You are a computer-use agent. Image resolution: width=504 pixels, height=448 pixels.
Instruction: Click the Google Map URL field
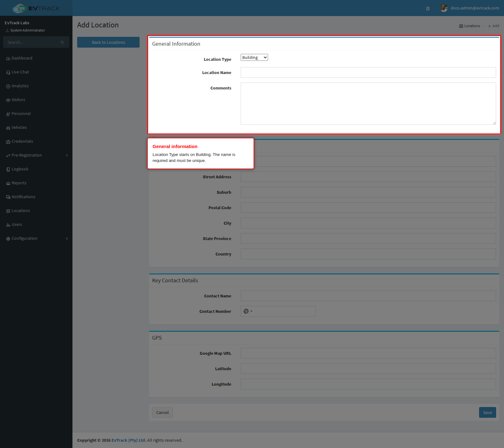[x=368, y=353]
